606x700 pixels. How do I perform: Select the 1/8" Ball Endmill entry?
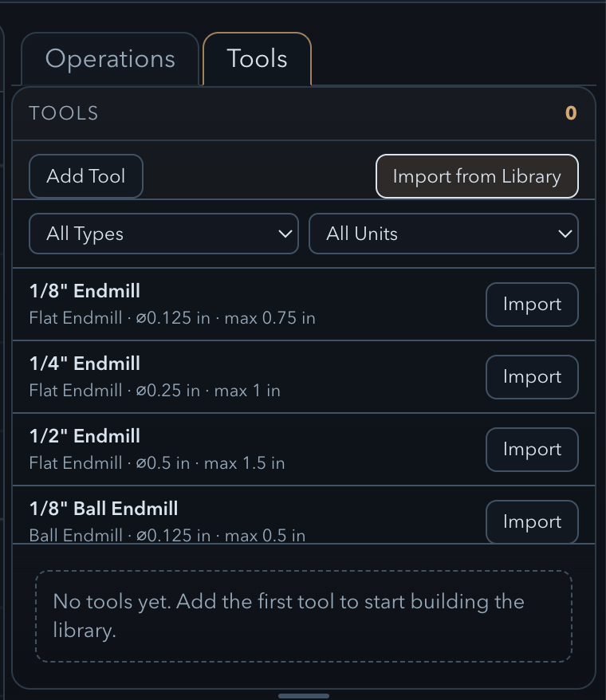(239, 518)
